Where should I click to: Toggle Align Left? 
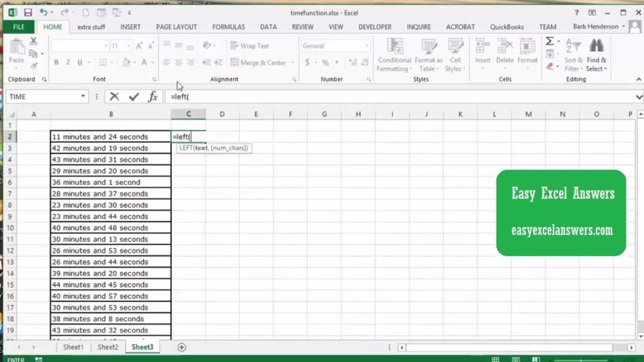point(167,62)
